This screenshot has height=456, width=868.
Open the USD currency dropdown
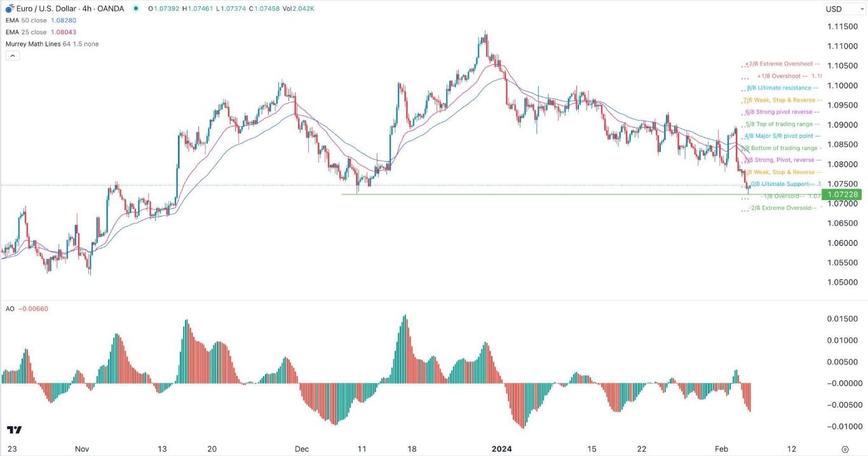843,9
